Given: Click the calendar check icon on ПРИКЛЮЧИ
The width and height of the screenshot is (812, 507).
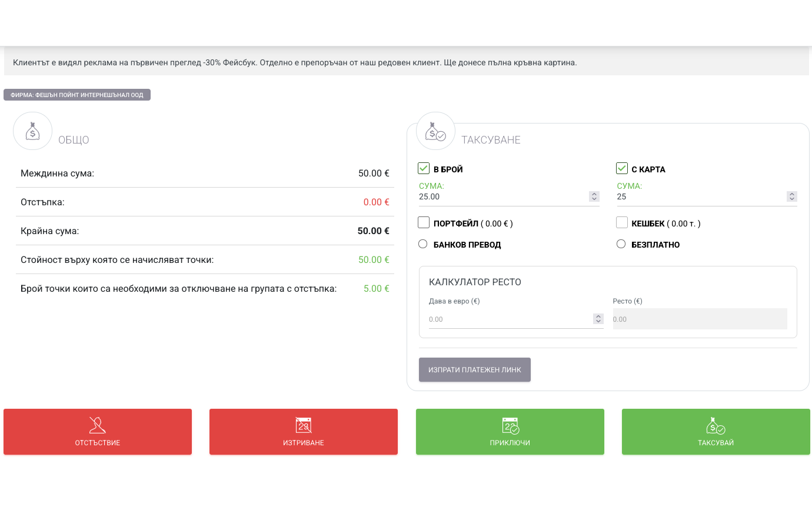Looking at the screenshot, I should point(510,425).
